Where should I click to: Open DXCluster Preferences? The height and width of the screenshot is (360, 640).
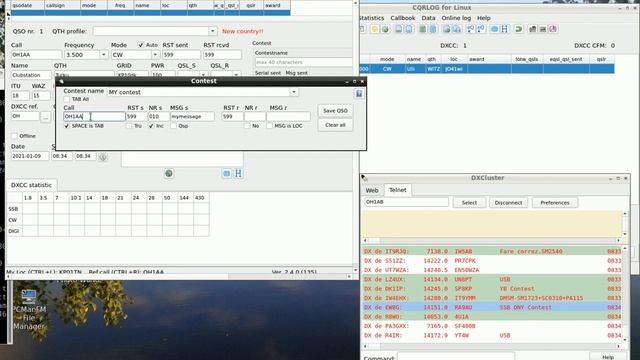[554, 202]
